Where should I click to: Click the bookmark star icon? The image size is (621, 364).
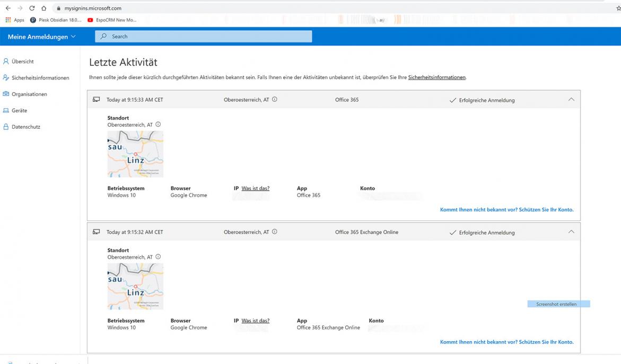coord(618,8)
